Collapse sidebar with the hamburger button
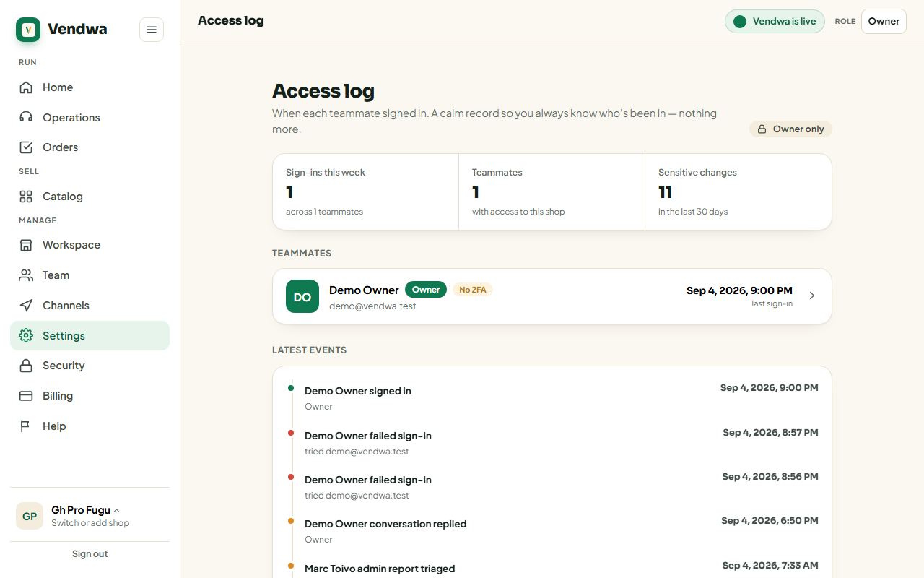The width and height of the screenshot is (924, 578). tap(152, 30)
